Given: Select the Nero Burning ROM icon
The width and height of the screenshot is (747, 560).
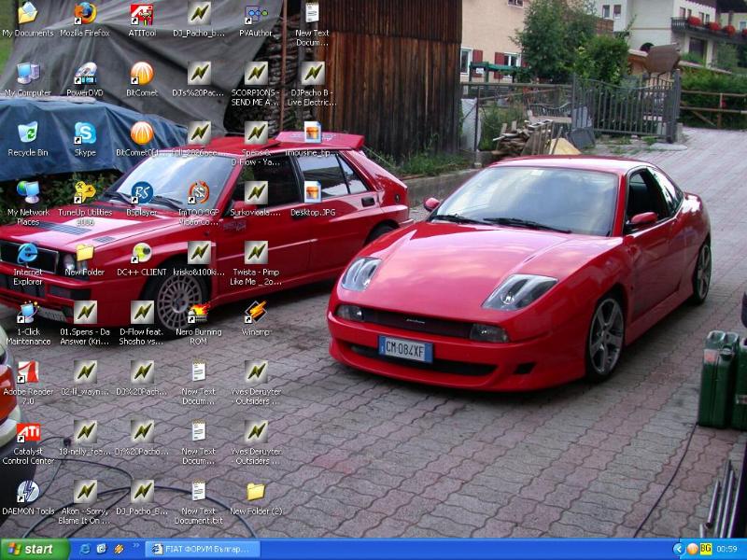Looking at the screenshot, I should [x=199, y=313].
